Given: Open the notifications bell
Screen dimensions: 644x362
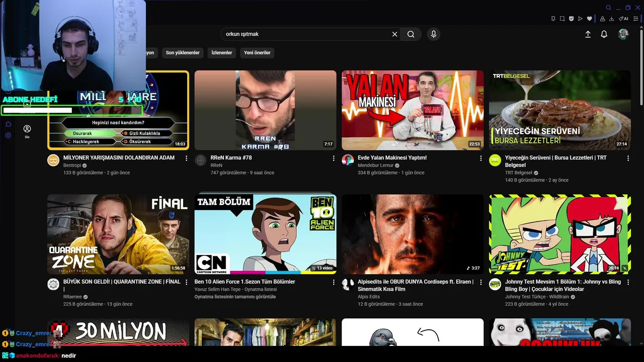Looking at the screenshot, I should [x=604, y=34].
